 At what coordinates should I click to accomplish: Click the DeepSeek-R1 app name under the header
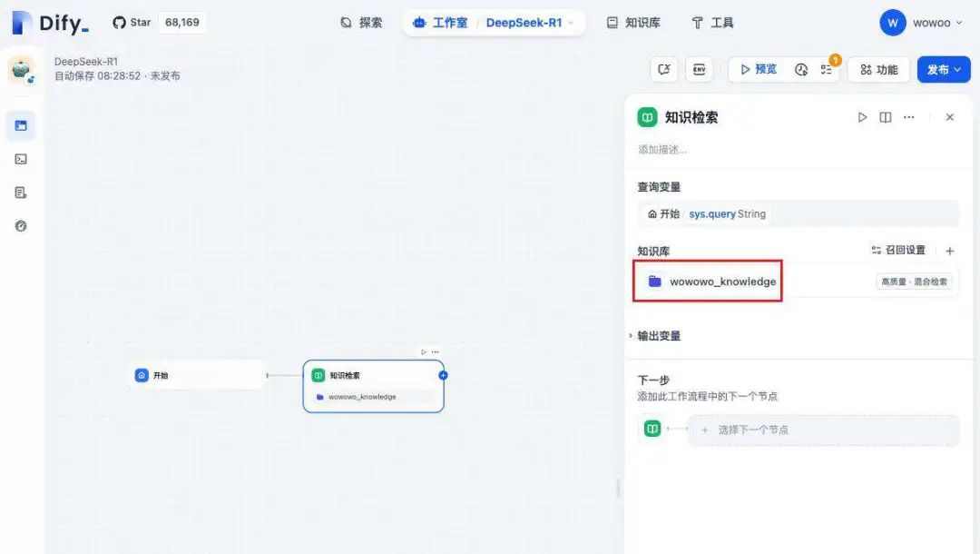point(85,61)
